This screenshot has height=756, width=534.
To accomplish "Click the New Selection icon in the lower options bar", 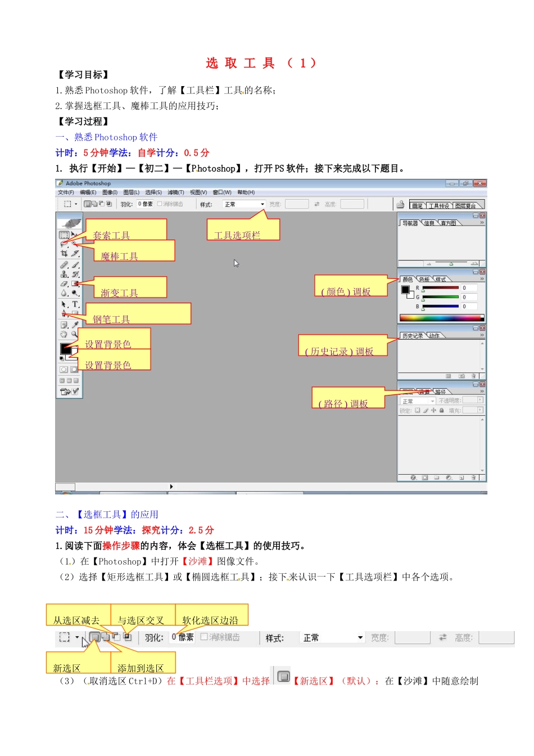I will [x=95, y=637].
